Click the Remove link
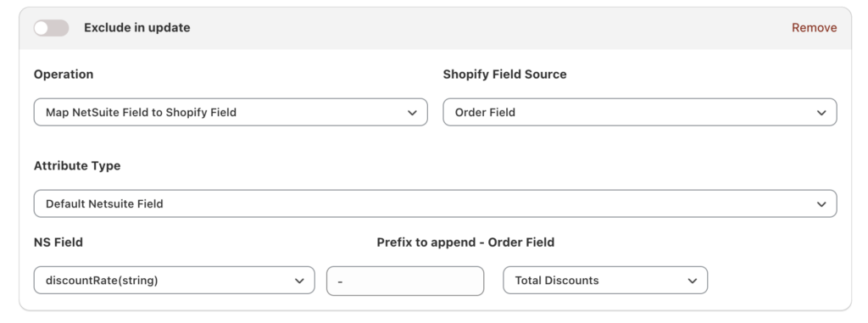868x323 pixels. pos(814,28)
